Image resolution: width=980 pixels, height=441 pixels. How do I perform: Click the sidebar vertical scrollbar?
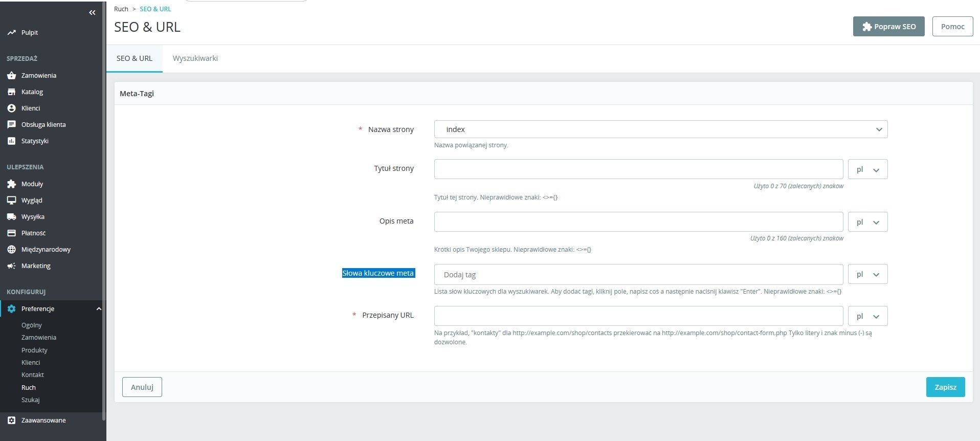[x=104, y=210]
